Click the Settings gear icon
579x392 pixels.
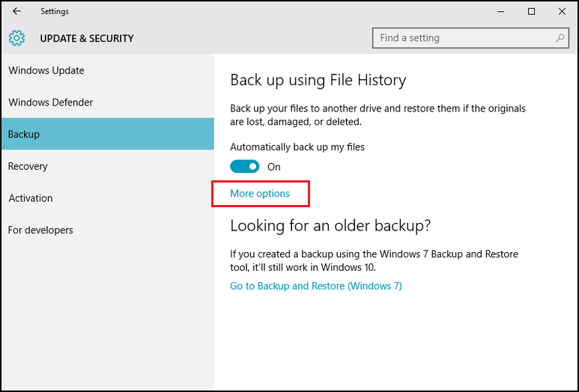pyautogui.click(x=17, y=38)
